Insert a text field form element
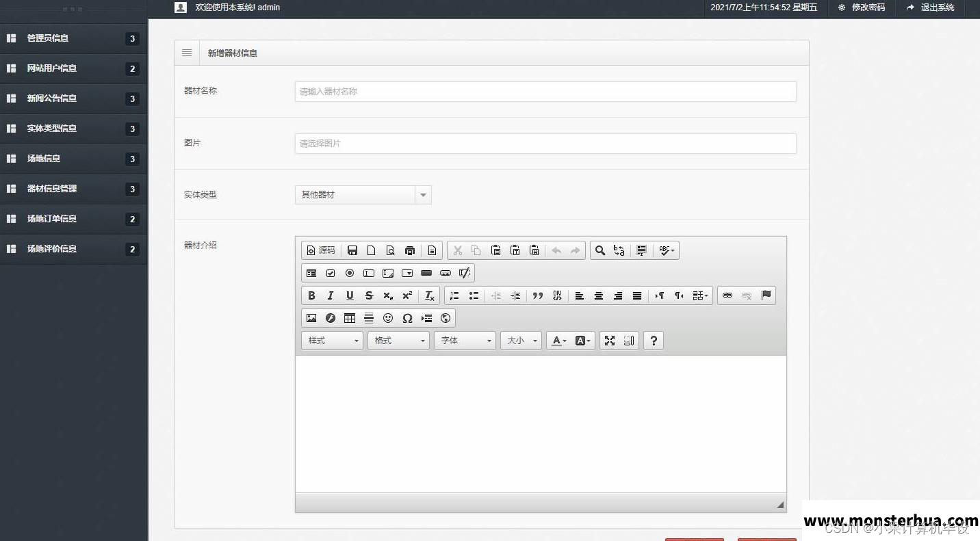The image size is (980, 541). pyautogui.click(x=369, y=273)
